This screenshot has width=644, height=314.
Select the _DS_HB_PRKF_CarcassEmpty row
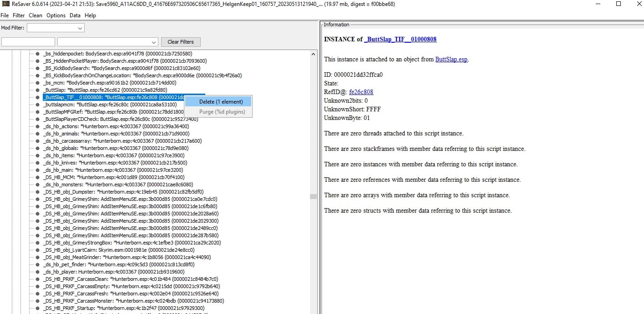point(132,286)
